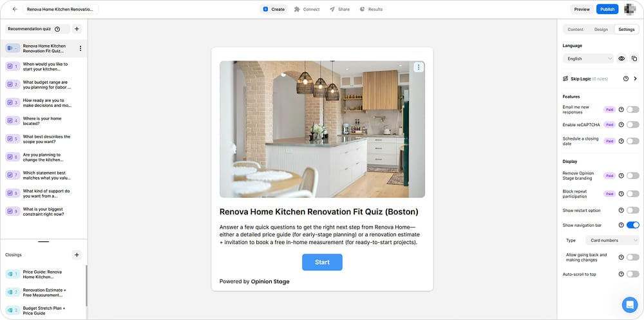Open help for Show restart option

(x=621, y=211)
